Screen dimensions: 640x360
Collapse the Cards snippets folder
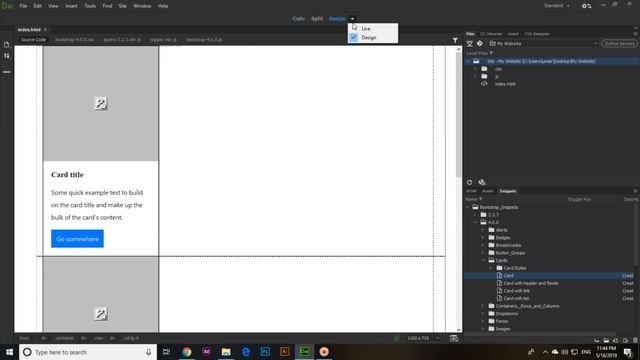[x=483, y=260]
